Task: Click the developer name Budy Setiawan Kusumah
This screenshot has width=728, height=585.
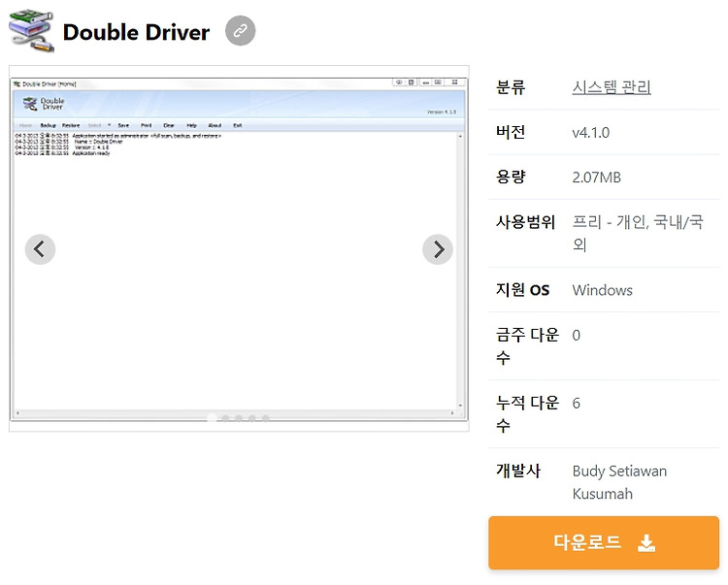Action: pyautogui.click(x=619, y=482)
